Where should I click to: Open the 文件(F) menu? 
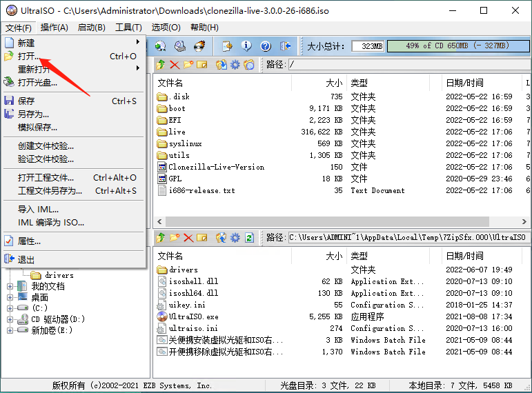[19, 28]
